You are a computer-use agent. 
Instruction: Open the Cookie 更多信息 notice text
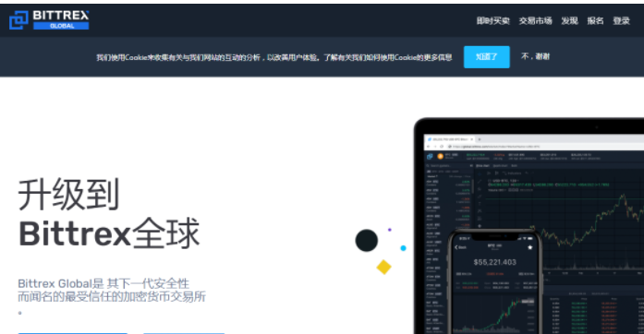(x=273, y=57)
